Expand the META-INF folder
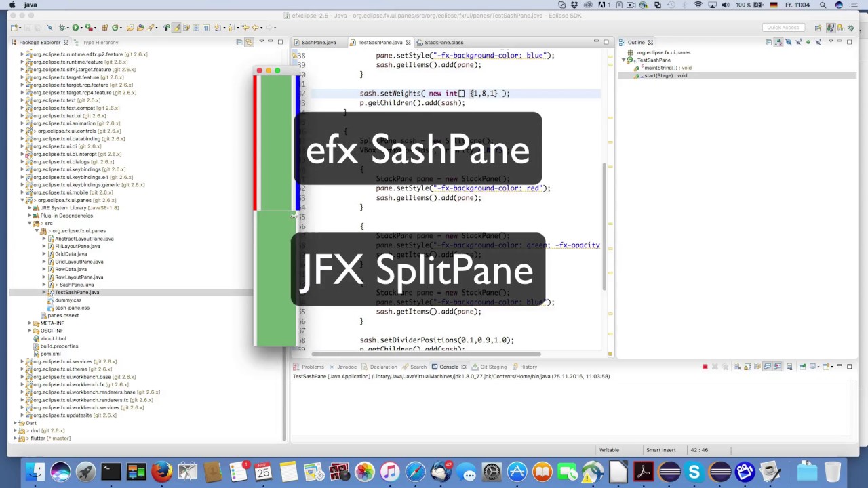868x488 pixels. (x=30, y=323)
